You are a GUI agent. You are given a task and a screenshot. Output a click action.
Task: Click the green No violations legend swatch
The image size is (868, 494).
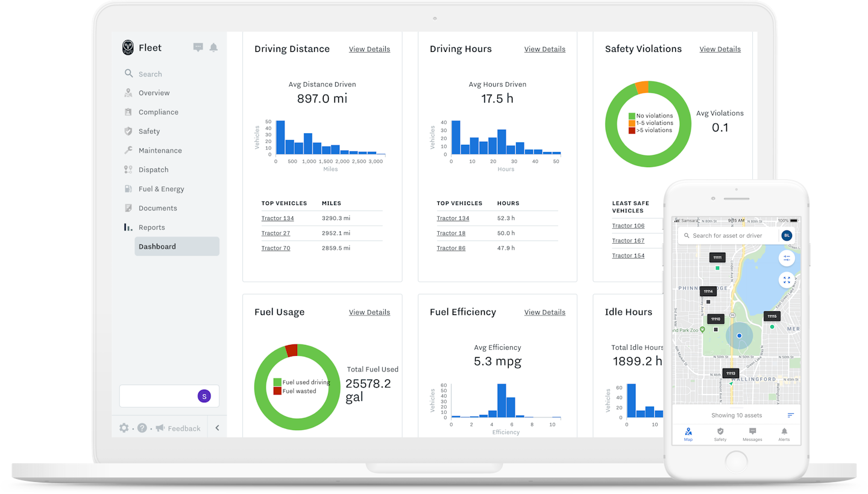coord(632,116)
